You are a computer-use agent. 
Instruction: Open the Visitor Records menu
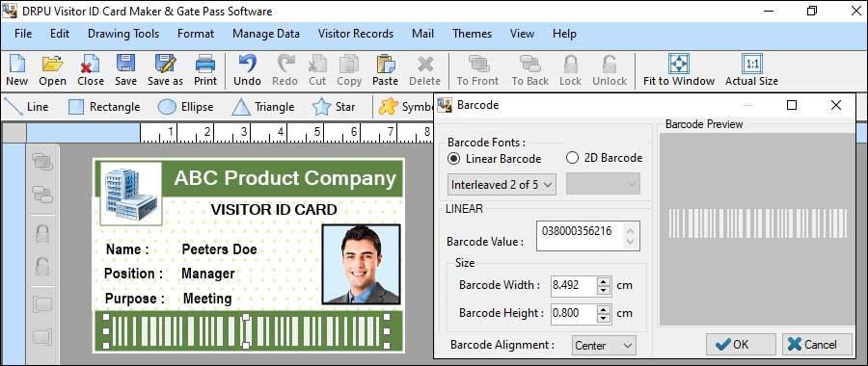pos(356,34)
